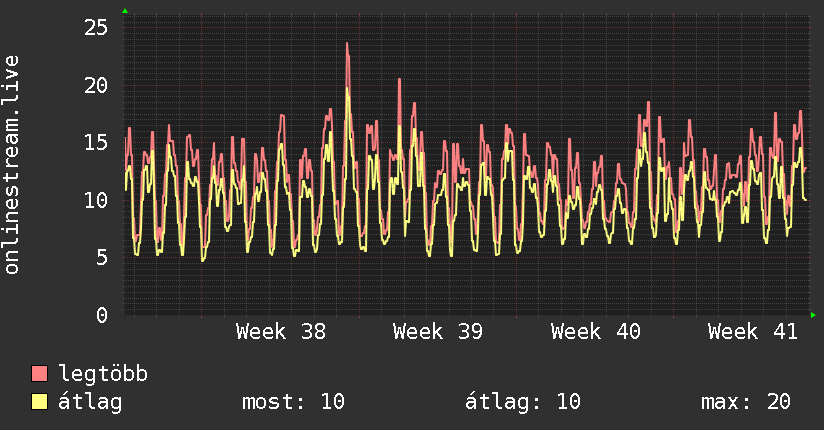This screenshot has width=824, height=430.
Task: Click the y-axis value 10
Action: pyautogui.click(x=96, y=200)
